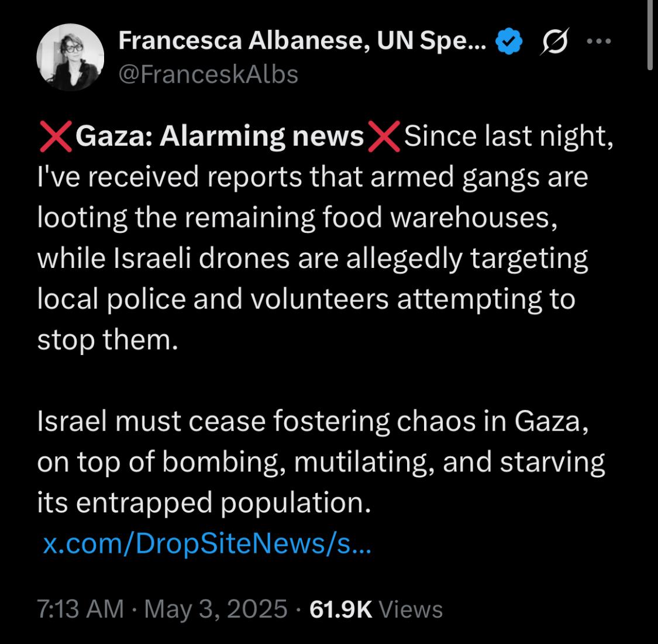The image size is (658, 644).
Task: Visit the @FranceskAlbs handle
Action: [208, 75]
